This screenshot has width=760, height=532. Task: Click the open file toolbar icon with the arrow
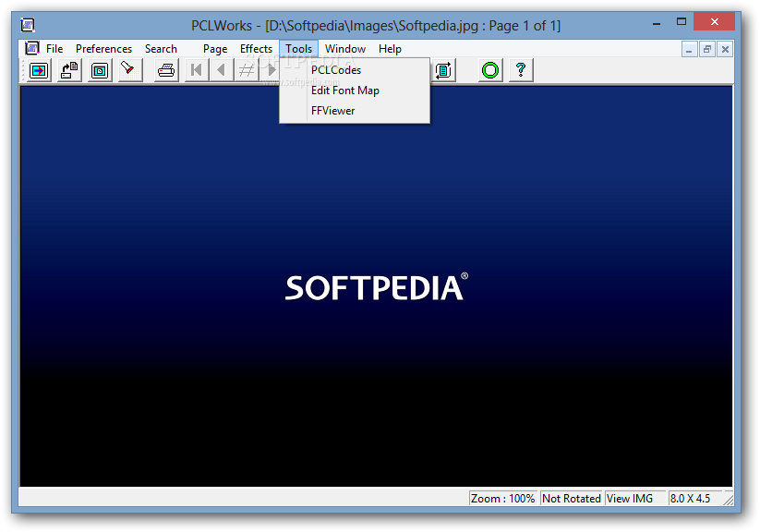coord(39,71)
